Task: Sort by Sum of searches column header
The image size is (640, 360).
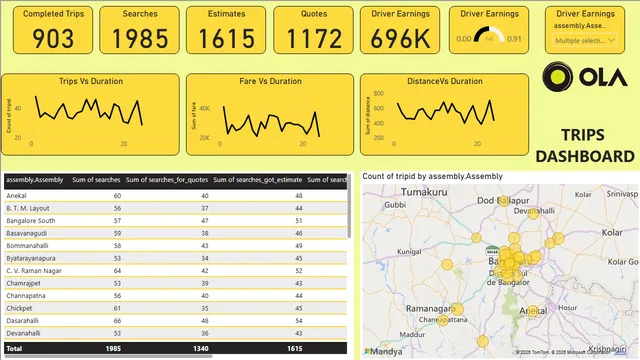Action: [96, 180]
